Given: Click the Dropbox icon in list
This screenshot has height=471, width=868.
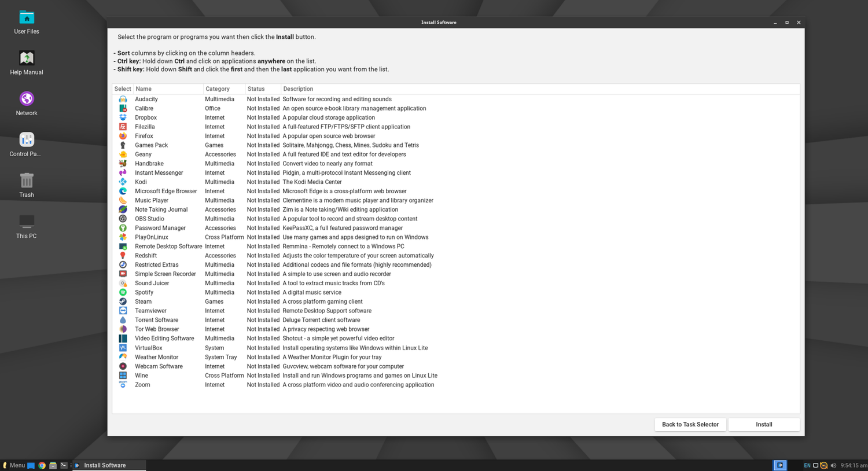Looking at the screenshot, I should pyautogui.click(x=123, y=118).
